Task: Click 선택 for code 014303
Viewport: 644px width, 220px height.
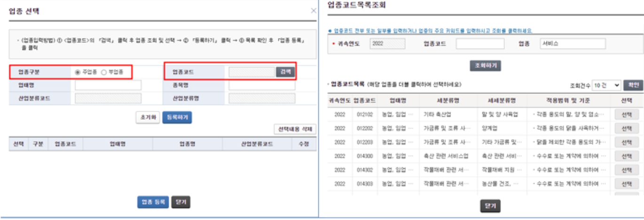Action: (x=627, y=184)
